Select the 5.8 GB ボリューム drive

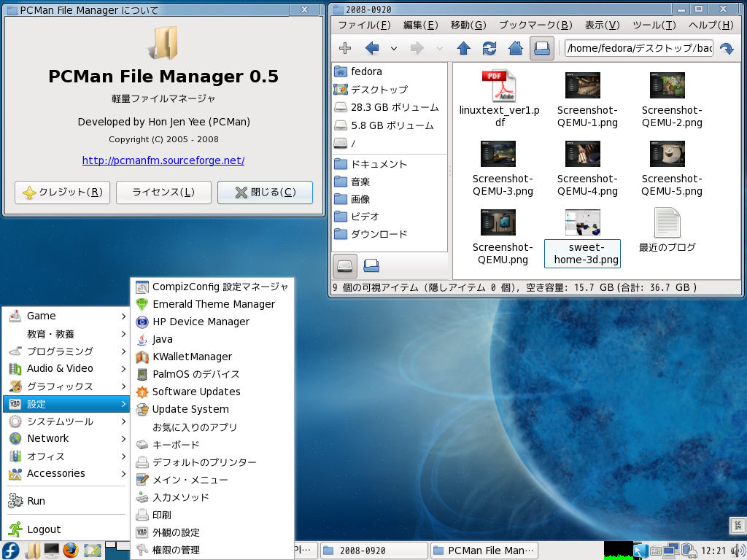pos(390,125)
